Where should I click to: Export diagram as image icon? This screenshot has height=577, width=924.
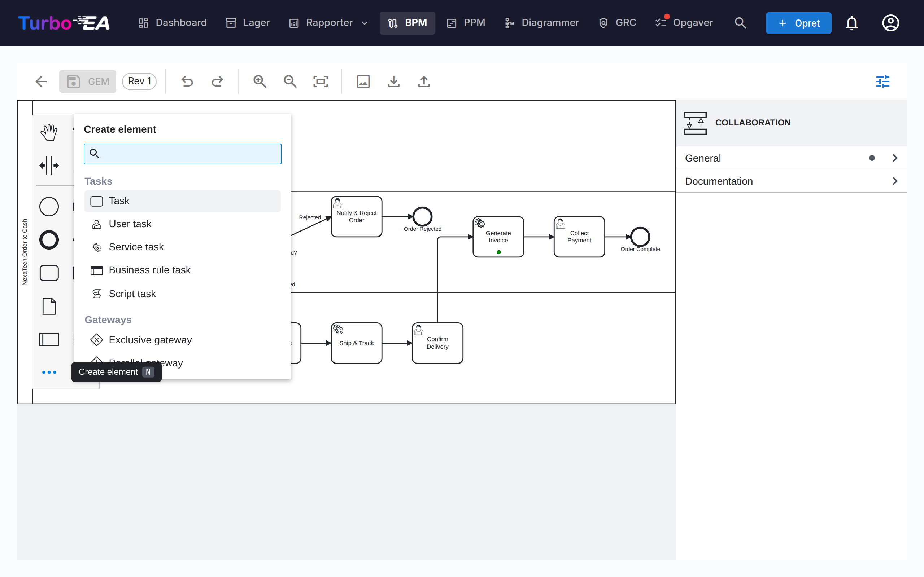point(363,81)
